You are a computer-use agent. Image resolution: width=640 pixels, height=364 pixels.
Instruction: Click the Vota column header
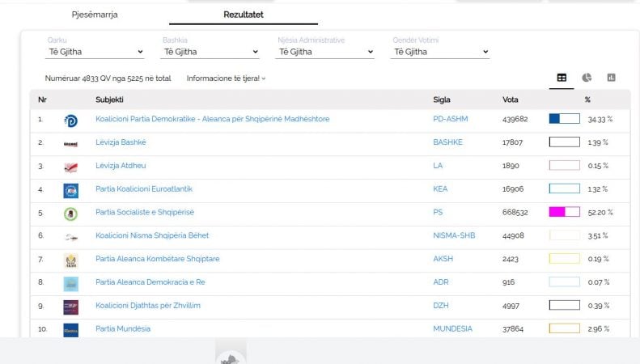click(x=511, y=99)
